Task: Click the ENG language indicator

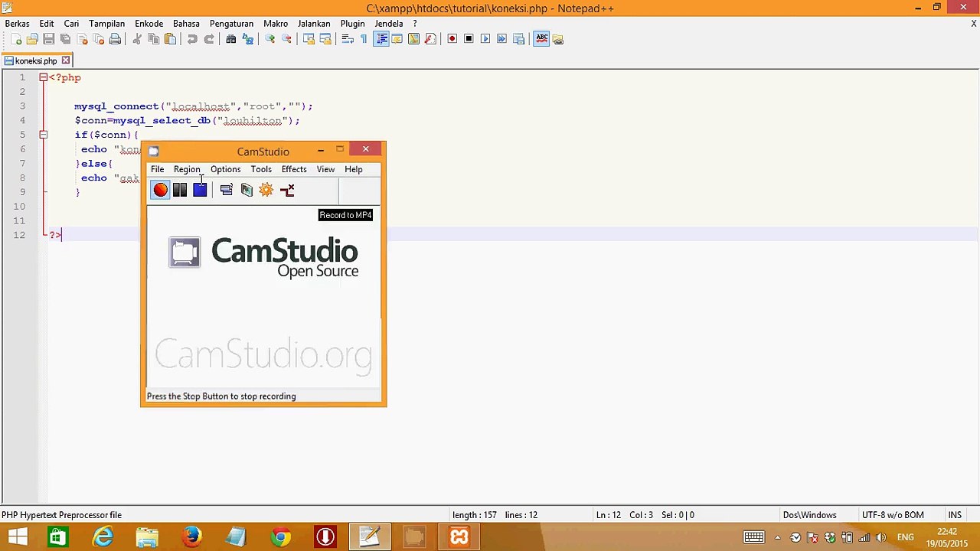Action: pyautogui.click(x=905, y=537)
